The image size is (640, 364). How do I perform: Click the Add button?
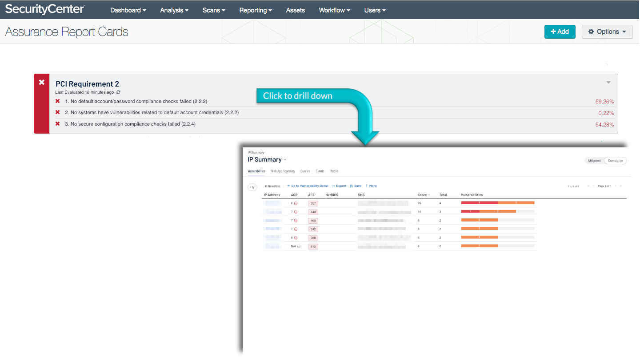tap(560, 32)
